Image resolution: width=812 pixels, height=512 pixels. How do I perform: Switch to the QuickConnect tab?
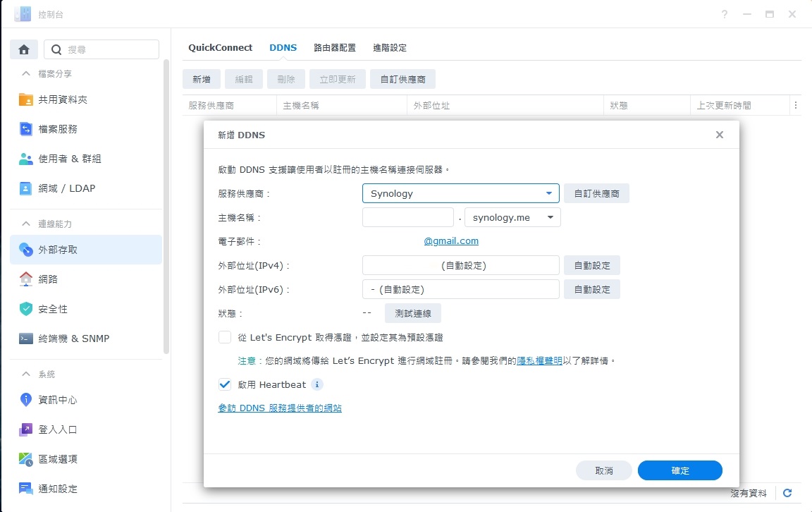(220, 48)
